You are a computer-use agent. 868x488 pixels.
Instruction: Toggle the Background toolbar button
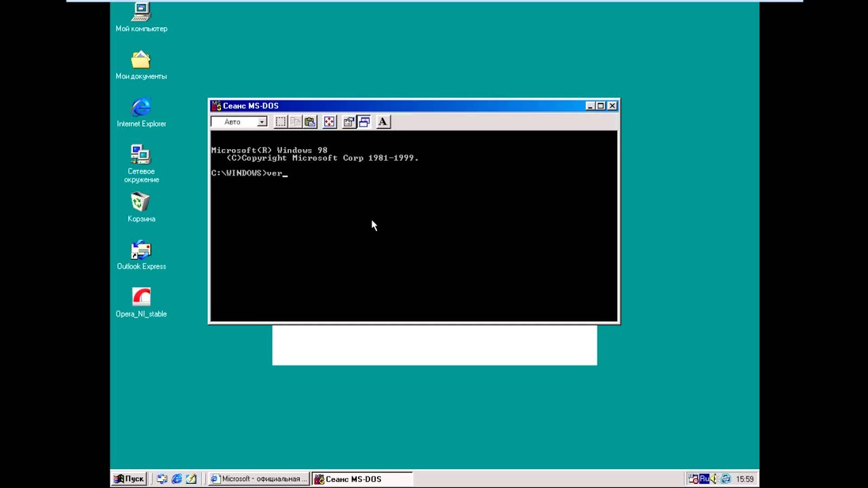pyautogui.click(x=364, y=122)
